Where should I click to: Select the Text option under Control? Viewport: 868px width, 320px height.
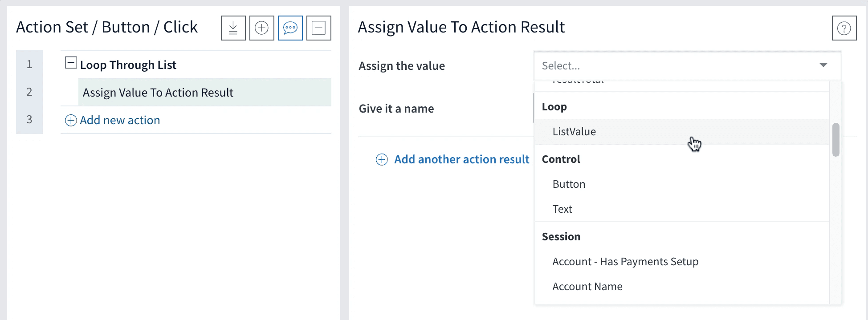[x=562, y=209]
